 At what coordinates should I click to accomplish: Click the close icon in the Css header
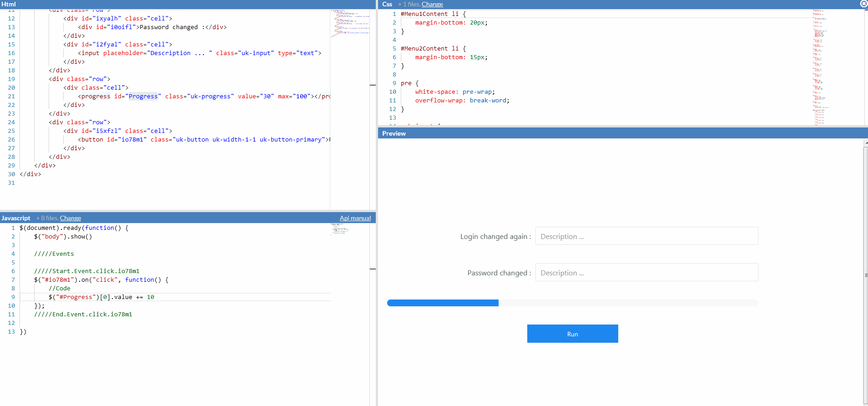tap(863, 4)
